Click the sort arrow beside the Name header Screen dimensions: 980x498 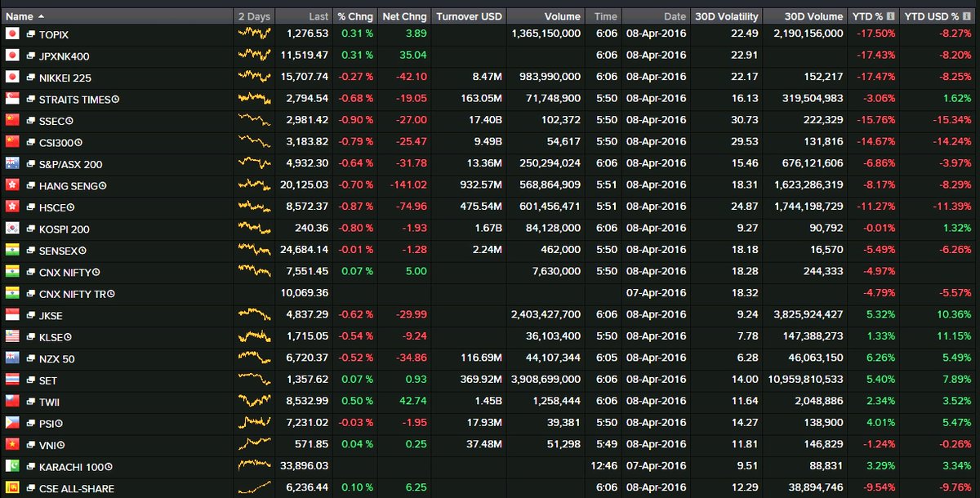41,16
